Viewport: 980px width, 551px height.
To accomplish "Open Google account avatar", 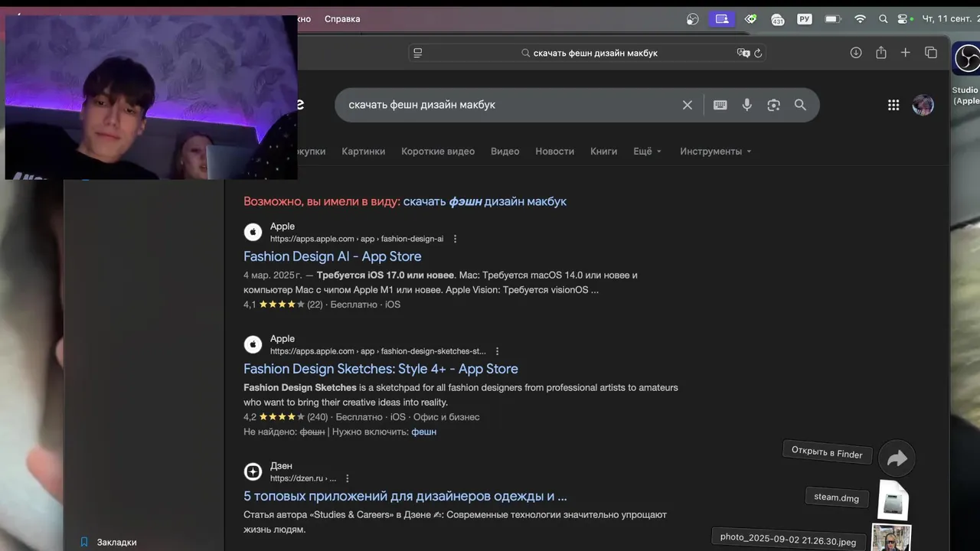I will (x=923, y=105).
